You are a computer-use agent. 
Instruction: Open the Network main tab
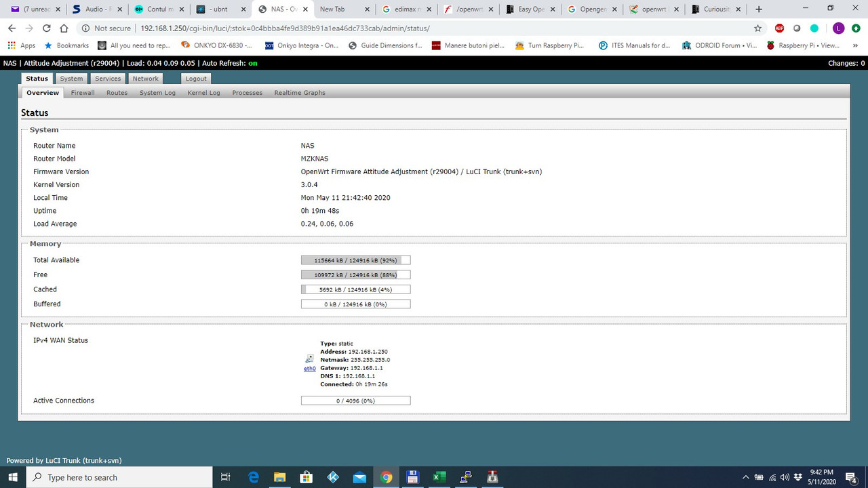click(x=145, y=79)
